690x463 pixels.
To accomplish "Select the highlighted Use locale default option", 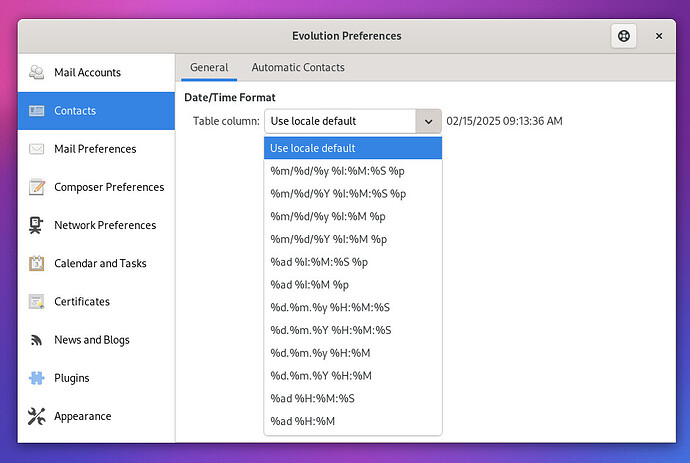I will pos(353,148).
